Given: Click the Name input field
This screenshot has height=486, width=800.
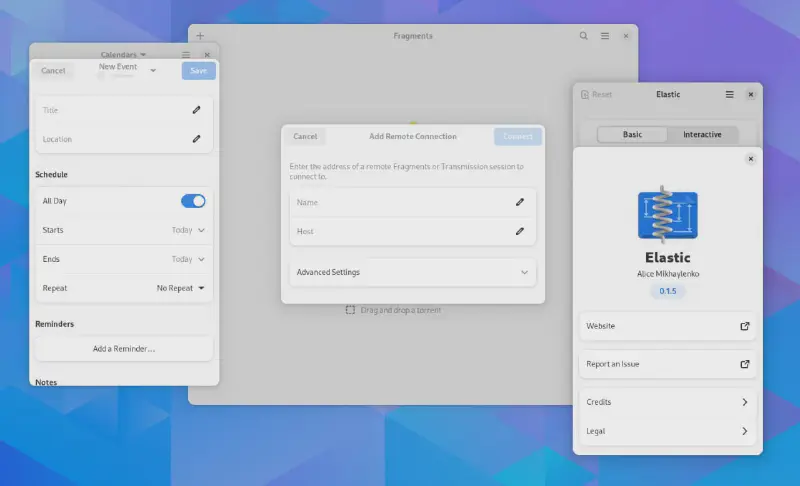Looking at the screenshot, I should tap(400, 202).
